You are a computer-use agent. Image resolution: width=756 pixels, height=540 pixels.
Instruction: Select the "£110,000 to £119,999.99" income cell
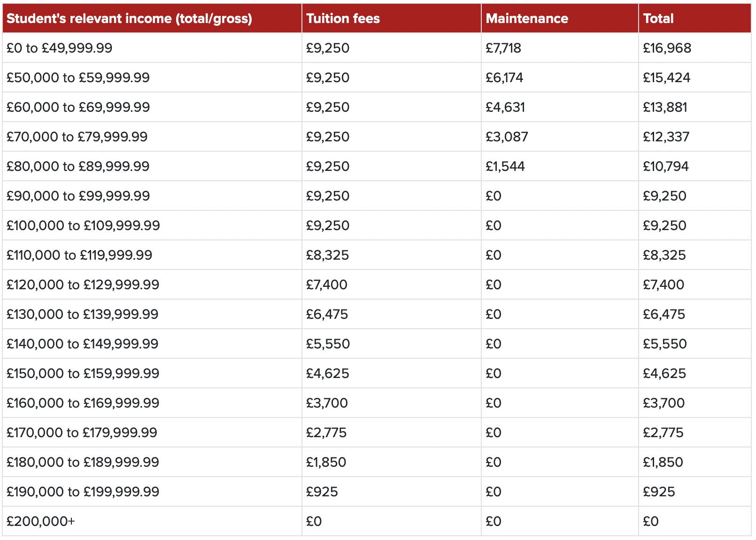pyautogui.click(x=152, y=255)
